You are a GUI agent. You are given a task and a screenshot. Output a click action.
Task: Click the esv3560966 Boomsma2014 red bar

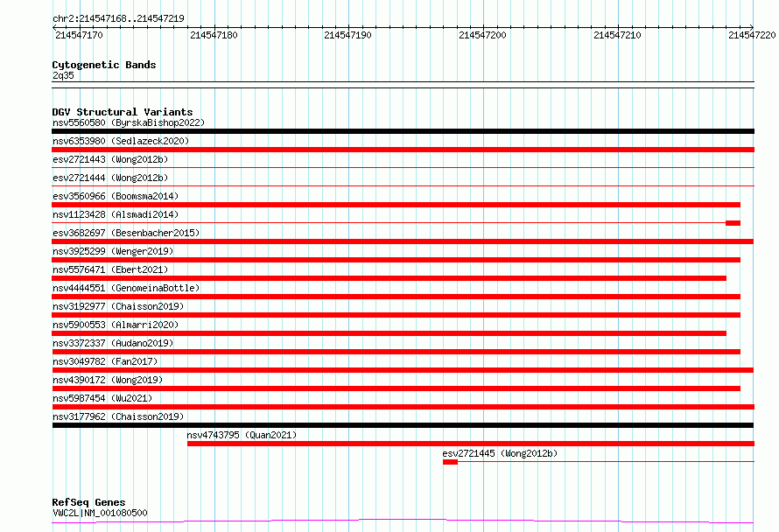point(396,205)
